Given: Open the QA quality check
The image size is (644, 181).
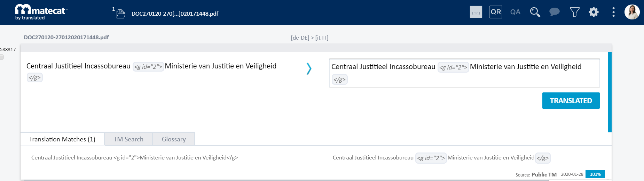Looking at the screenshot, I should 515,12.
